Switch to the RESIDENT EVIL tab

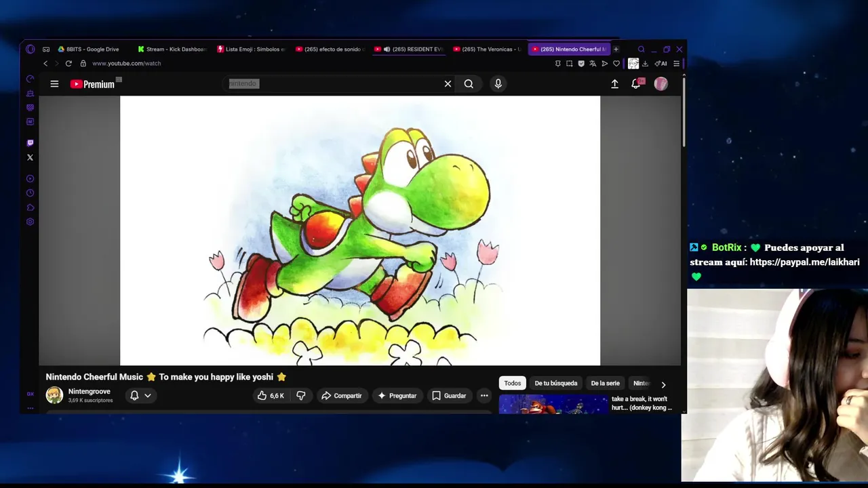410,49
